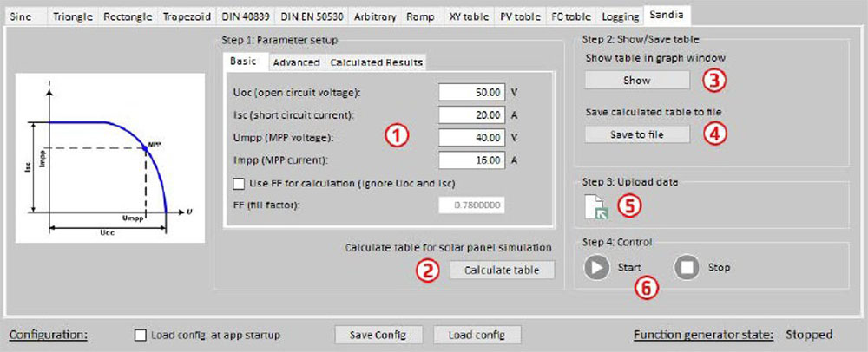868x352 pixels.
Task: Go to the Logging tab
Action: tap(619, 16)
